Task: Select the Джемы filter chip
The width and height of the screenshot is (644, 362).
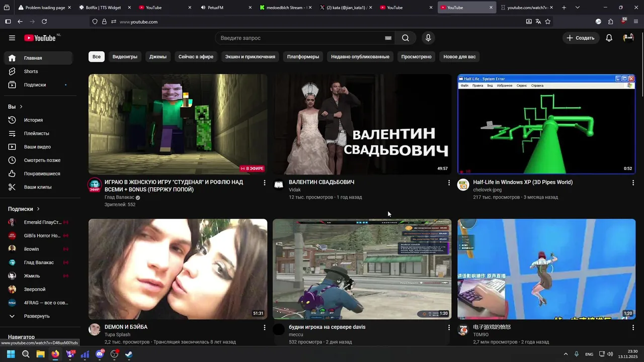Action: [x=158, y=57]
